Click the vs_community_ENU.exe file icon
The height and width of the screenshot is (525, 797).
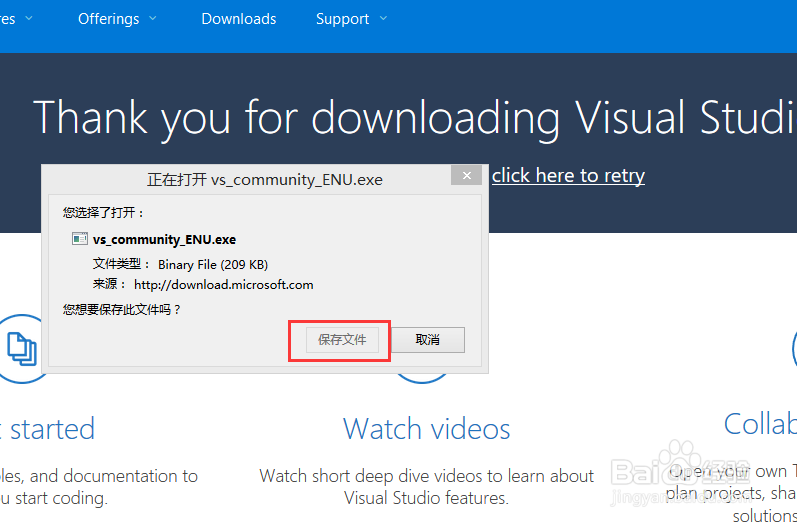coord(79,239)
